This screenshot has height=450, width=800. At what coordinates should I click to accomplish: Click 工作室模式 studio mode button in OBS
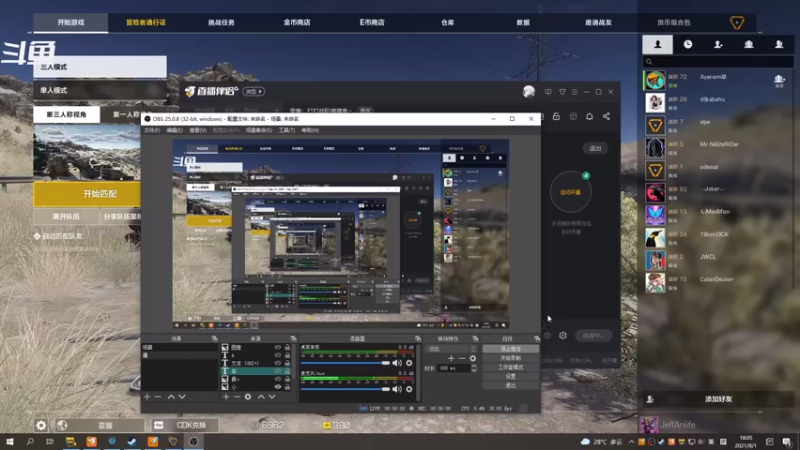click(510, 367)
